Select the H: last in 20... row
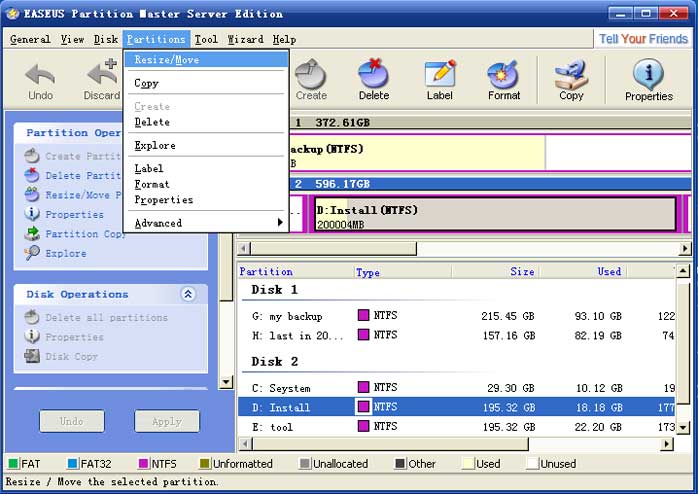 [x=456, y=335]
